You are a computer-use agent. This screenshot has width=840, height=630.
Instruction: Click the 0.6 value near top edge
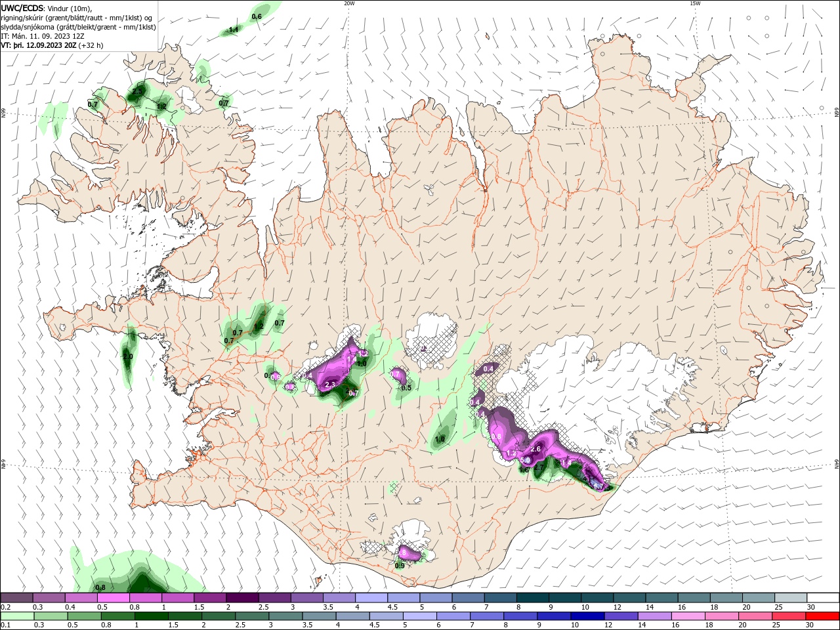point(257,16)
